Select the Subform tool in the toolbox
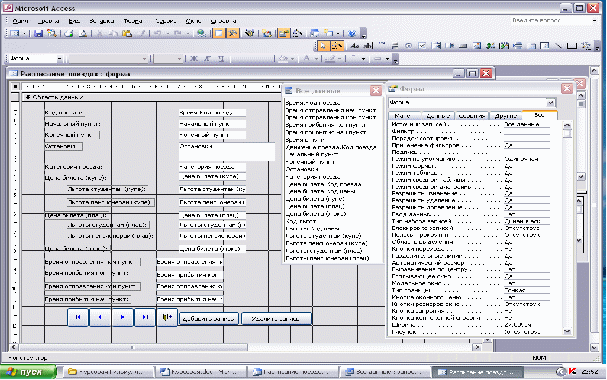This screenshot has height=380, width=607. [545, 46]
